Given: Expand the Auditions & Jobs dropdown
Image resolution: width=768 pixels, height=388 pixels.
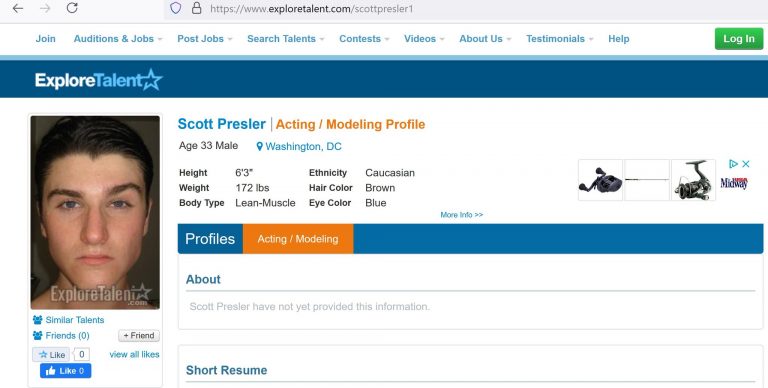Looking at the screenshot, I should tap(118, 39).
